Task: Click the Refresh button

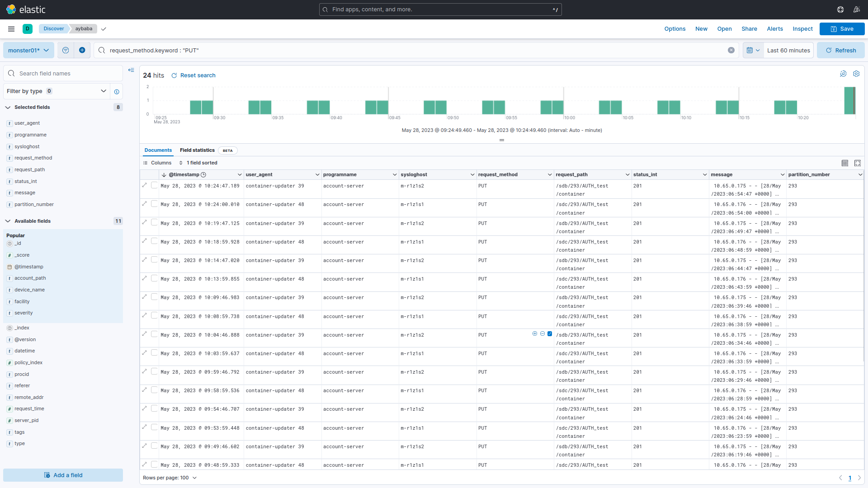Action: 840,50
